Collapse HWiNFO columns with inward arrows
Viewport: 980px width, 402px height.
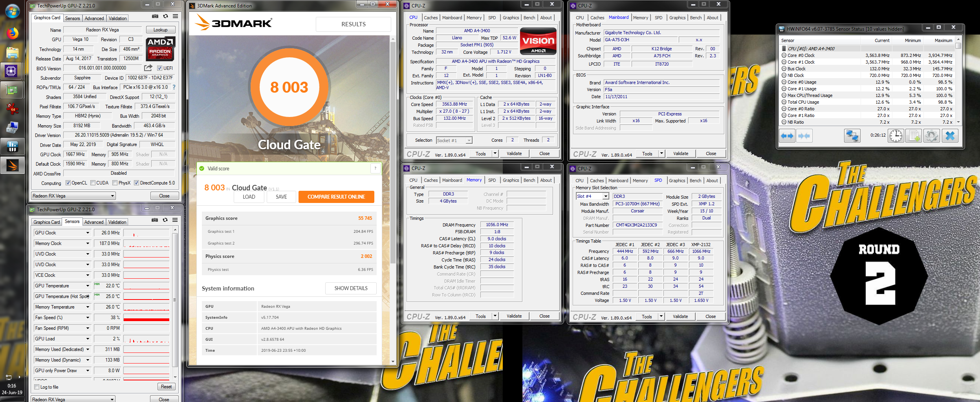(x=804, y=136)
